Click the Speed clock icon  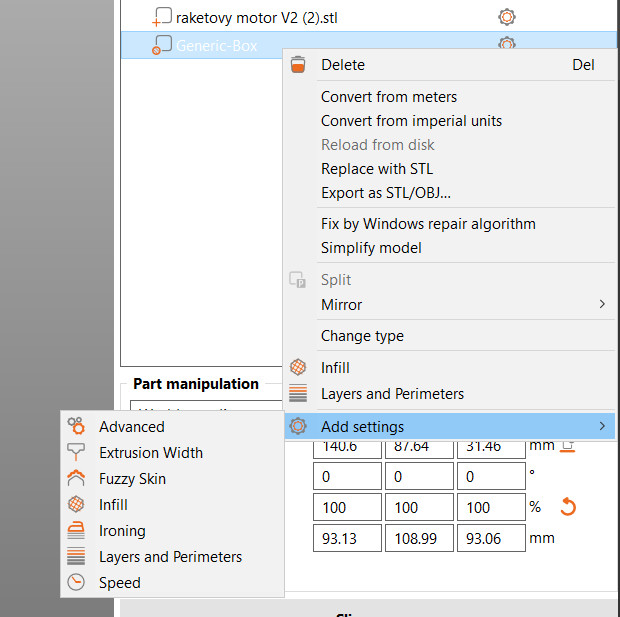point(76,583)
